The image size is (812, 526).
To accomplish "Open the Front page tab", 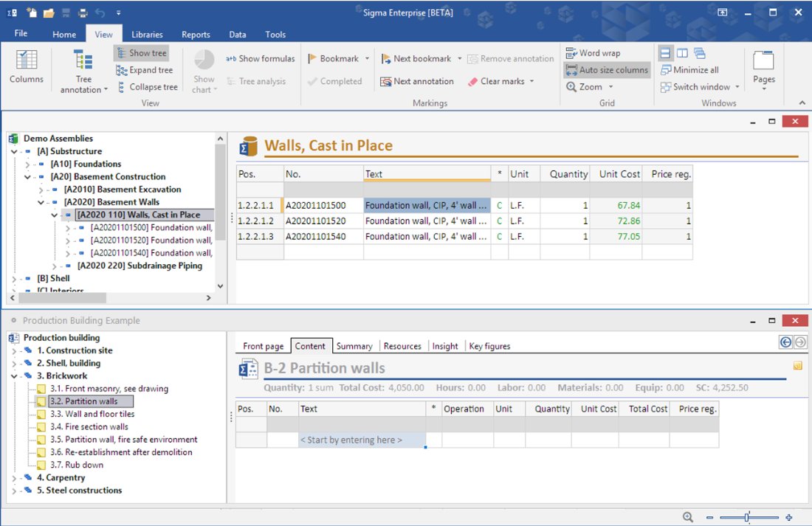I will pyautogui.click(x=263, y=346).
